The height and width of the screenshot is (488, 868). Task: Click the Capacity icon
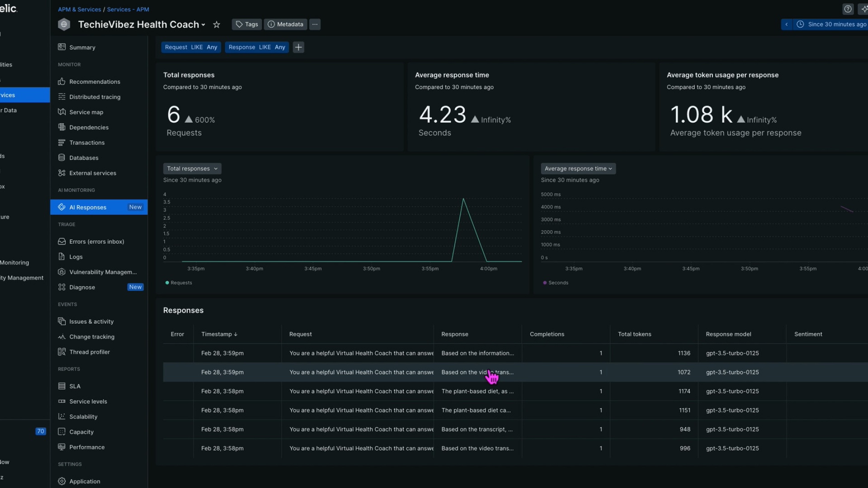pos(62,432)
